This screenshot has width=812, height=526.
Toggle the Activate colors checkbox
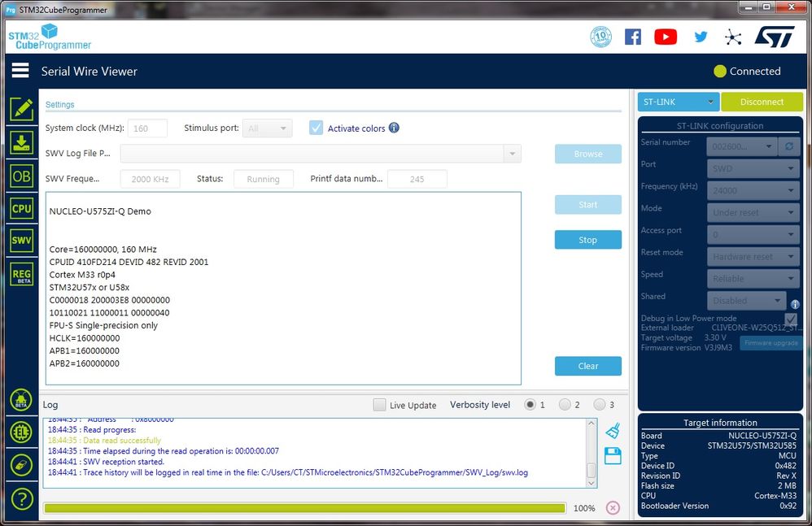316,128
